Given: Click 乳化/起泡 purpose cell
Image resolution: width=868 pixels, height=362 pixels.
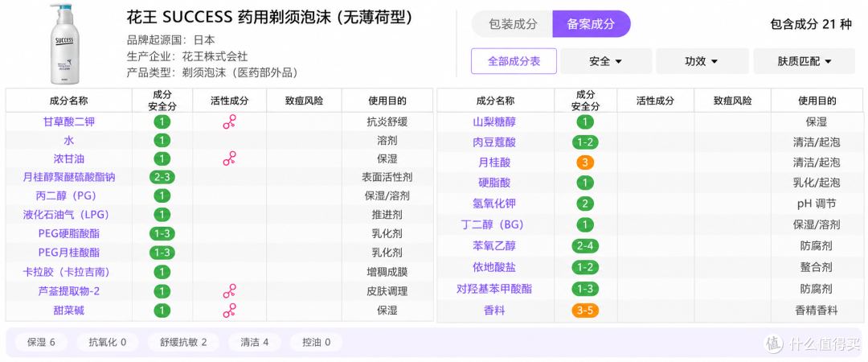Looking at the screenshot, I should (817, 183).
